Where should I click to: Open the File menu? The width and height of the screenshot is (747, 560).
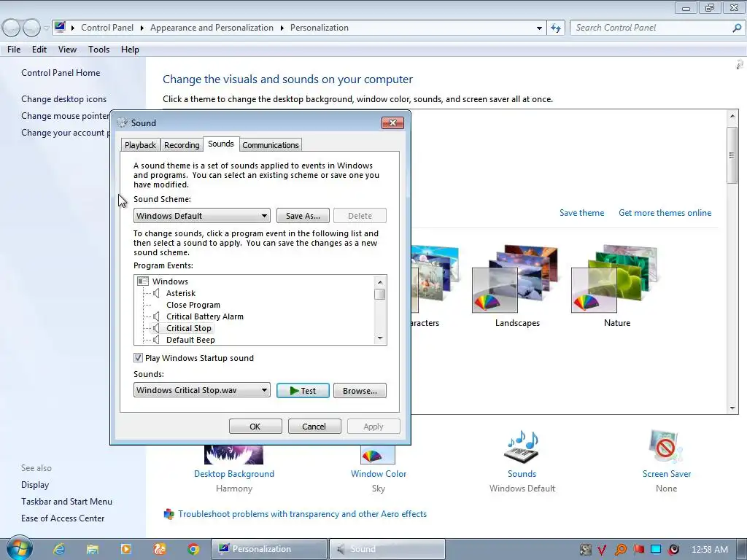[14, 50]
